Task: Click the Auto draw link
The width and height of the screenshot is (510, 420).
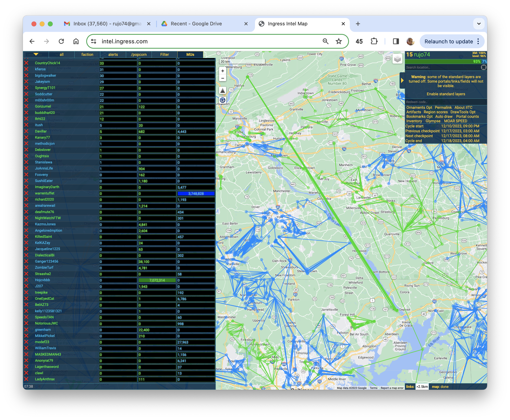Action: (x=444, y=116)
